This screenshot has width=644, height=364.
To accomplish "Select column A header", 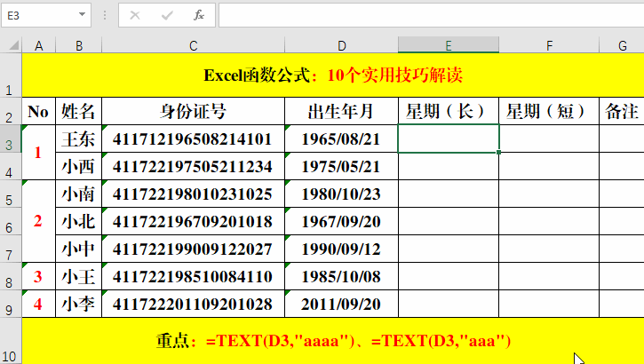I will point(38,45).
